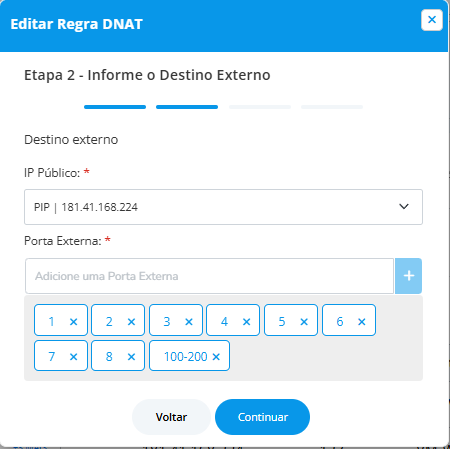Remove port 8 tag via its X
The image size is (450, 449).
(x=131, y=357)
